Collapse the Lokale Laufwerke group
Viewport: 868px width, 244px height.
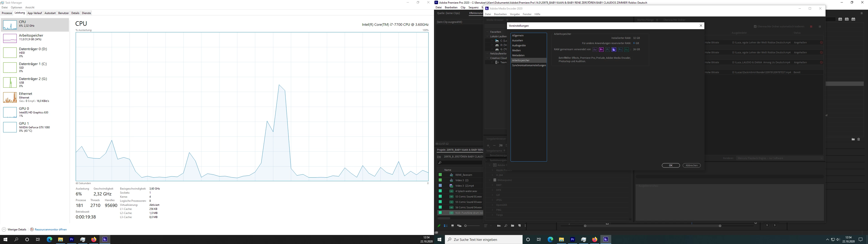point(487,36)
